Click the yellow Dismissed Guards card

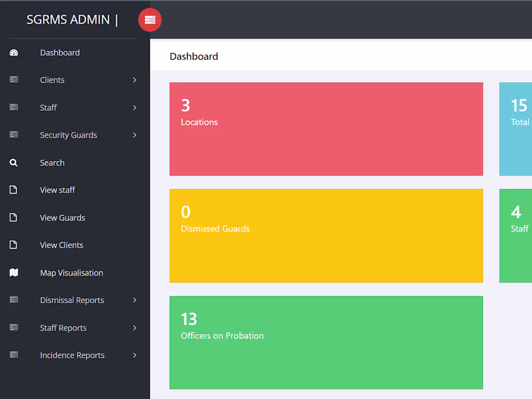[326, 236]
